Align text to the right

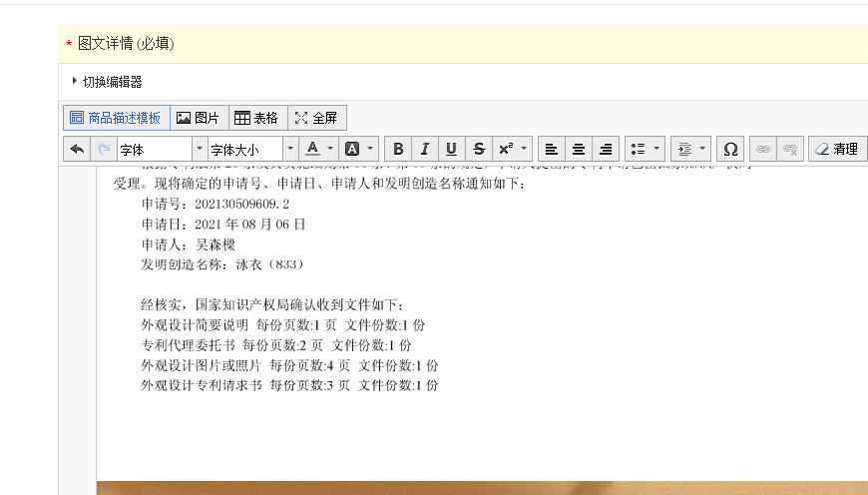tap(606, 149)
